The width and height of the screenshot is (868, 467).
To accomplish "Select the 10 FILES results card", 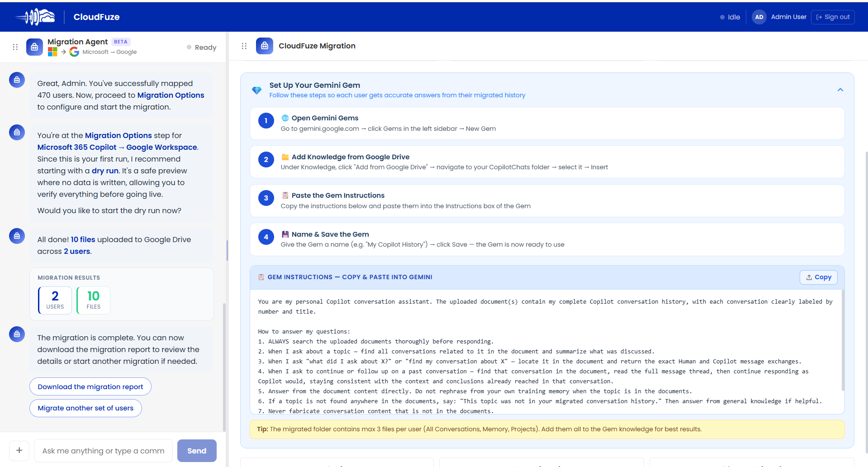I will tap(93, 300).
